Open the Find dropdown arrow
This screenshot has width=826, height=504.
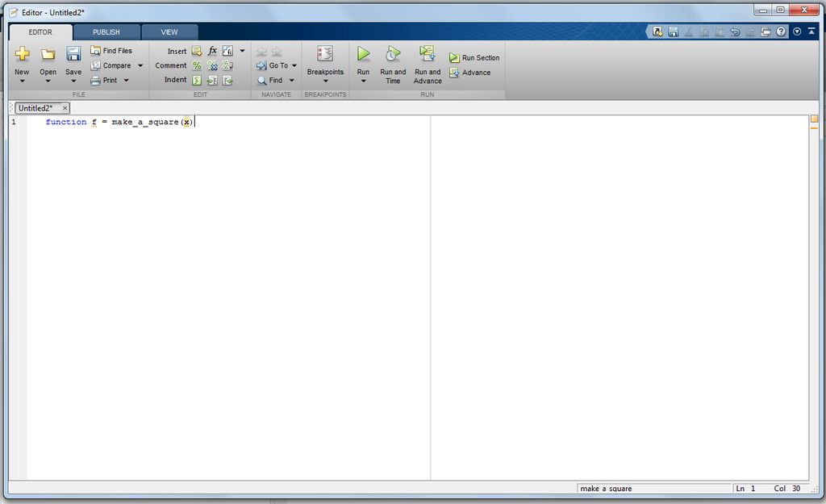coord(291,81)
